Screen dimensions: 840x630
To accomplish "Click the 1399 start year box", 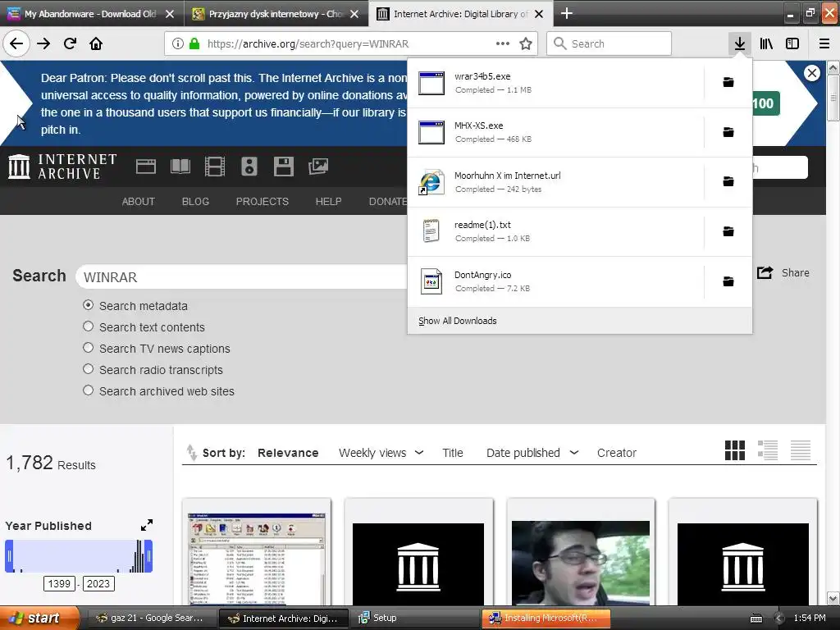I will click(59, 583).
